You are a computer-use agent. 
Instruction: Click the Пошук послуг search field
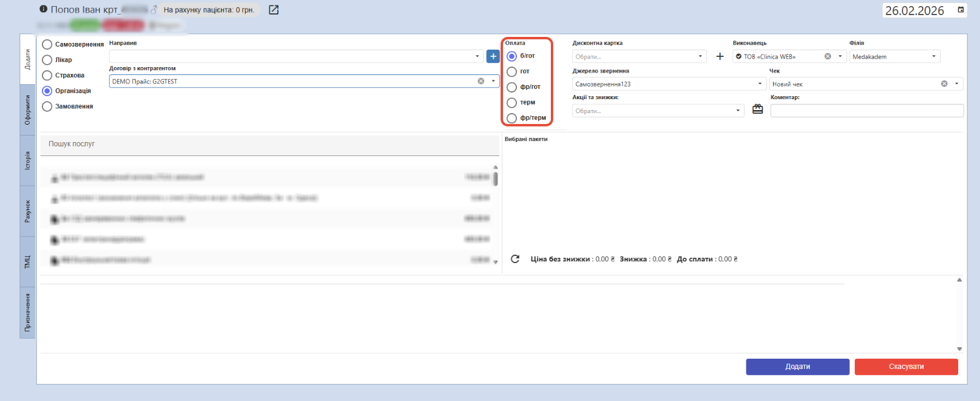[x=270, y=145]
